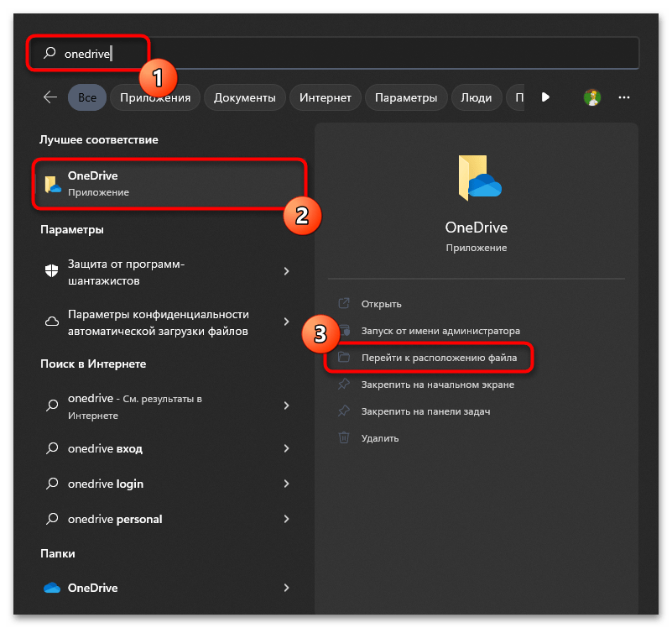Click the Параметры section heading in results

coord(72,230)
